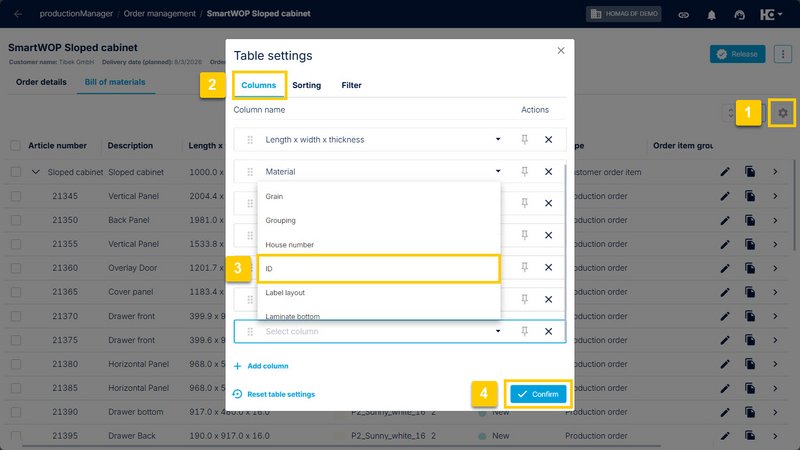
Task: Open notifications bell
Action: click(711, 15)
